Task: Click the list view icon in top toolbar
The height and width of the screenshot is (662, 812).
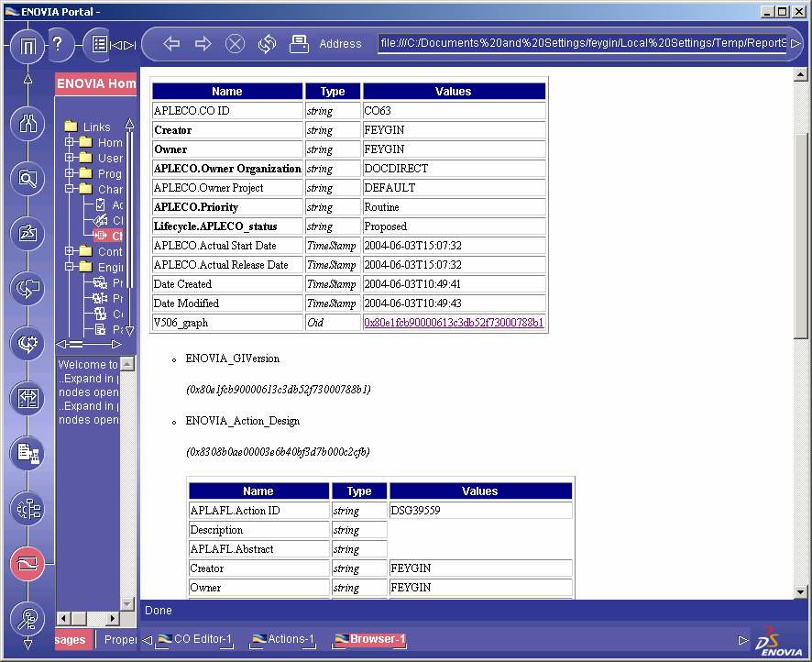Action: click(x=99, y=45)
